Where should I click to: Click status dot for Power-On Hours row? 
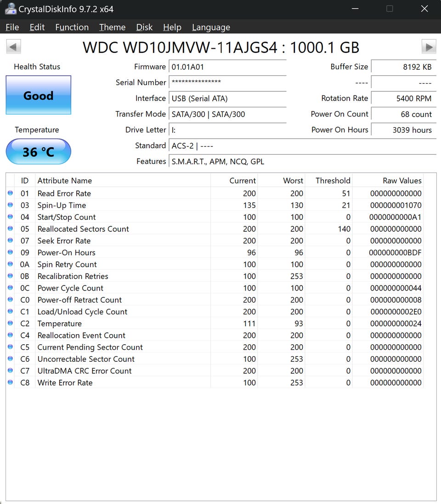coord(10,252)
